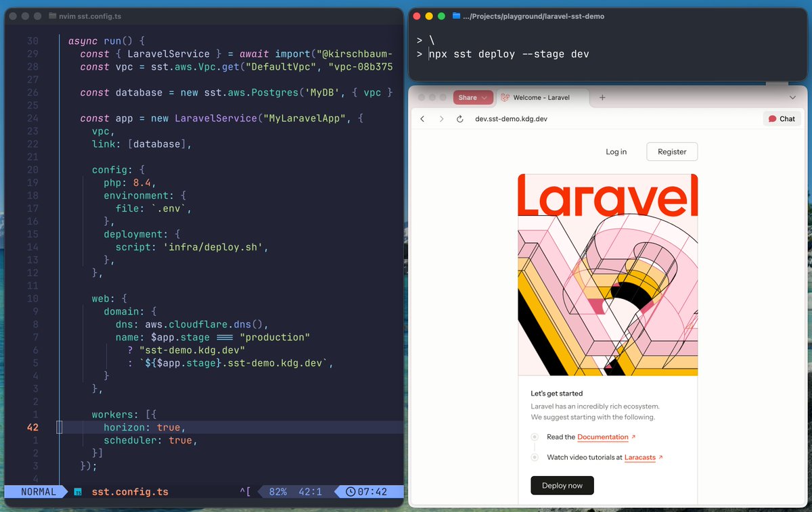Click the "Let's get started" heading

pyautogui.click(x=556, y=394)
